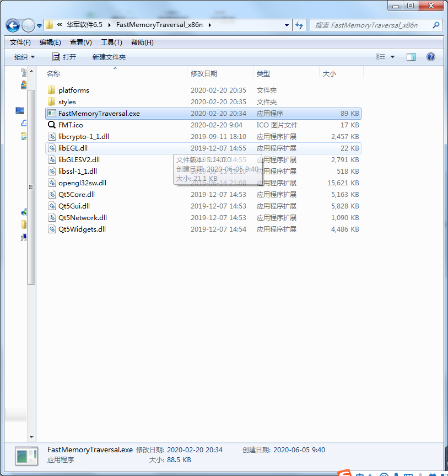Select the FMT.ico file name
The image size is (448, 476).
click(x=71, y=125)
